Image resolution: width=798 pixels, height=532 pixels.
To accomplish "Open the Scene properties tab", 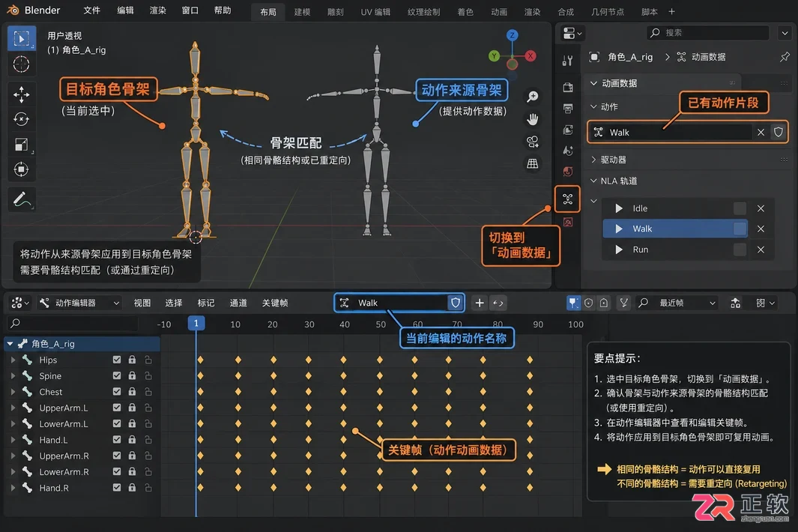I will coord(568,151).
